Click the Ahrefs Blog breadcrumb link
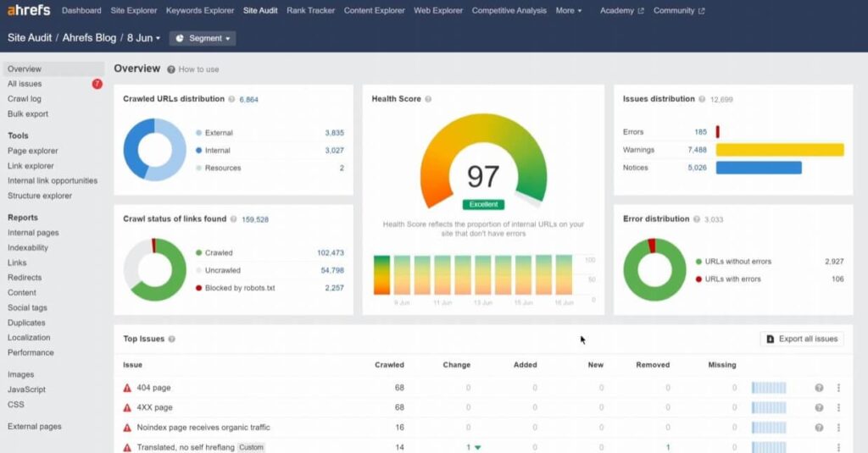The height and width of the screenshot is (453, 868). (x=89, y=37)
